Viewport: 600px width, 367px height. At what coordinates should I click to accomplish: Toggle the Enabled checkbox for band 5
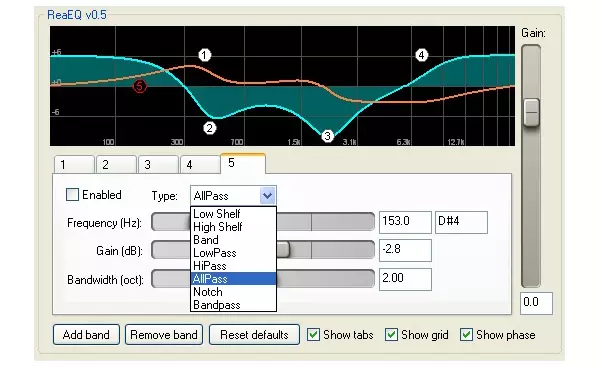[72, 195]
